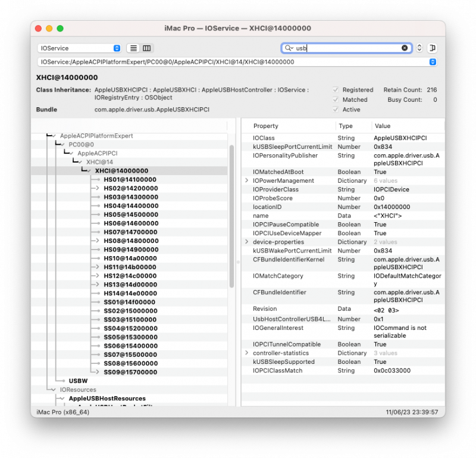476x458 pixels.
Task: Select the HS03@14300000 tree row
Action: point(129,197)
